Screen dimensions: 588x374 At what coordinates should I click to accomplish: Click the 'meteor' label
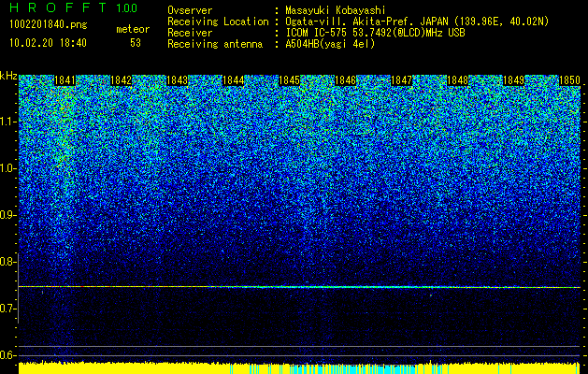[x=133, y=29]
